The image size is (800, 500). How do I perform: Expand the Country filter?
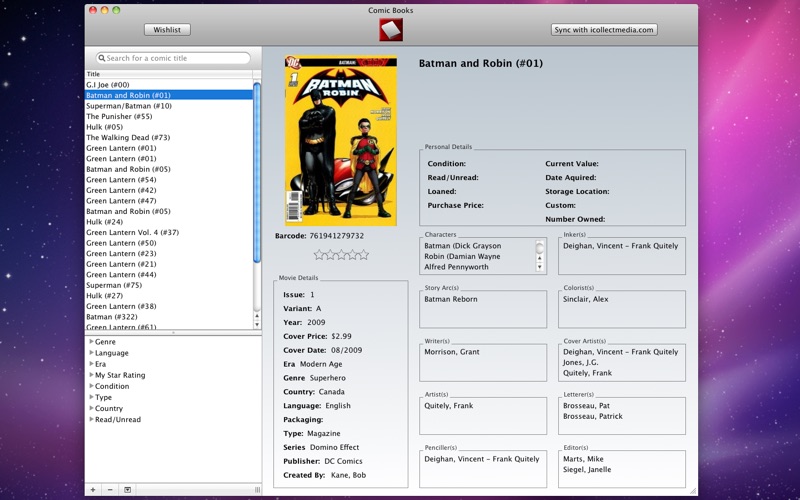(x=91, y=408)
